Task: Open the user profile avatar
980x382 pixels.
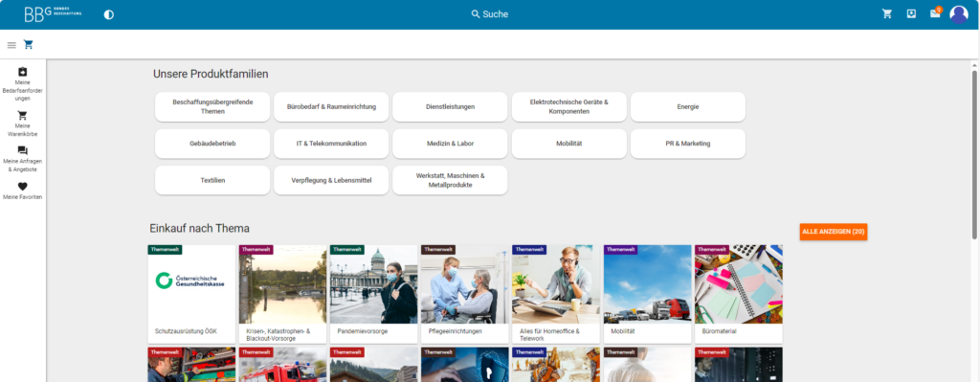Action: click(x=959, y=14)
